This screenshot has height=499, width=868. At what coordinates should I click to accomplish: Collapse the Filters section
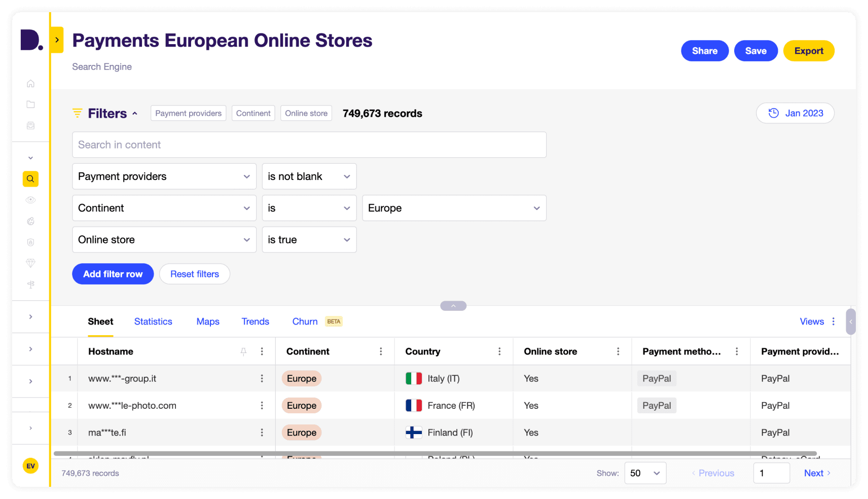point(135,113)
